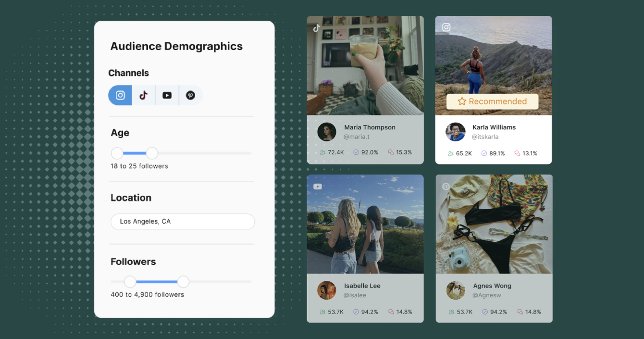Click Maria's 72.4K follower count
The height and width of the screenshot is (339, 644).
point(336,152)
